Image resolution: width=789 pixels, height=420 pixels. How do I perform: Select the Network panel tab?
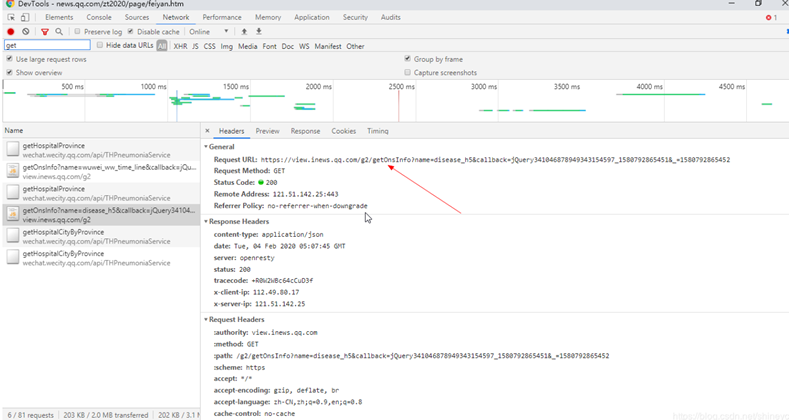pyautogui.click(x=176, y=17)
